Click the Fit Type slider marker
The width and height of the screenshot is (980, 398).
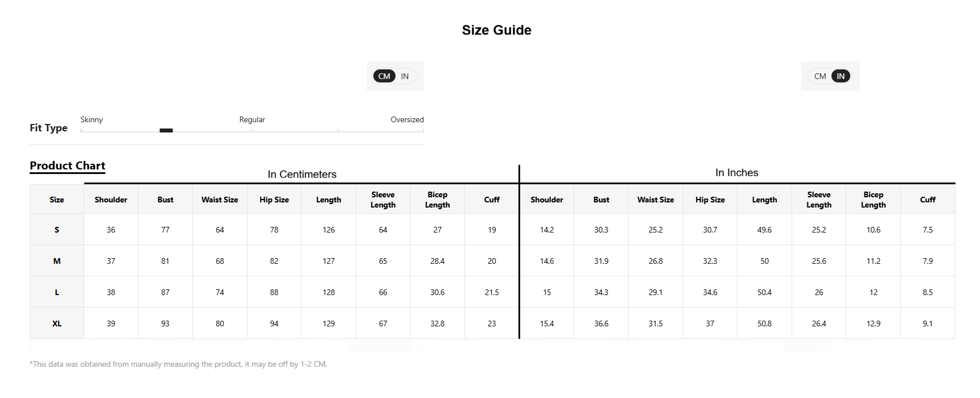click(x=166, y=131)
